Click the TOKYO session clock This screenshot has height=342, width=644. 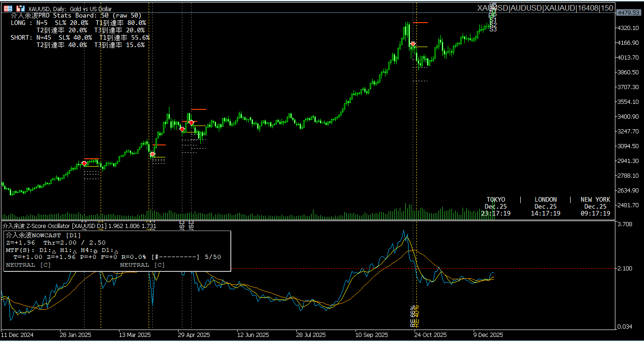click(x=496, y=206)
